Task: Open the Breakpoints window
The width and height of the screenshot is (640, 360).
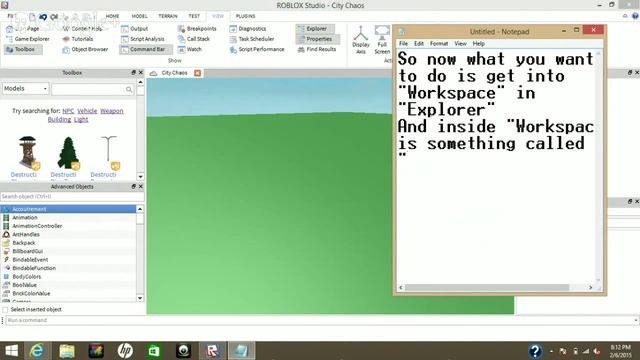Action: 197,29
